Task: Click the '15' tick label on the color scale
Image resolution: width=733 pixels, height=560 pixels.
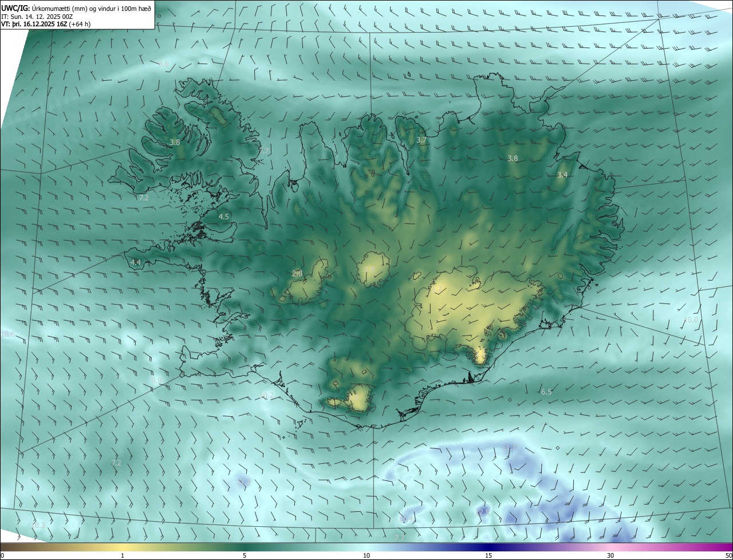Action: tap(488, 555)
